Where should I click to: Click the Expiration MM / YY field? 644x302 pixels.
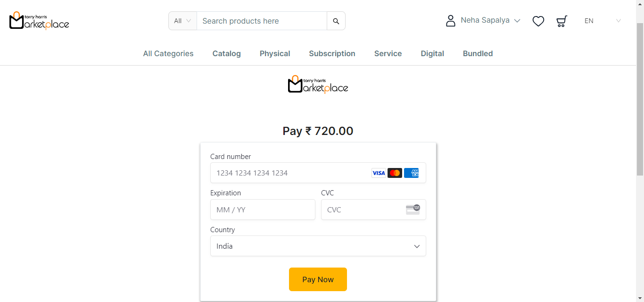263,210
